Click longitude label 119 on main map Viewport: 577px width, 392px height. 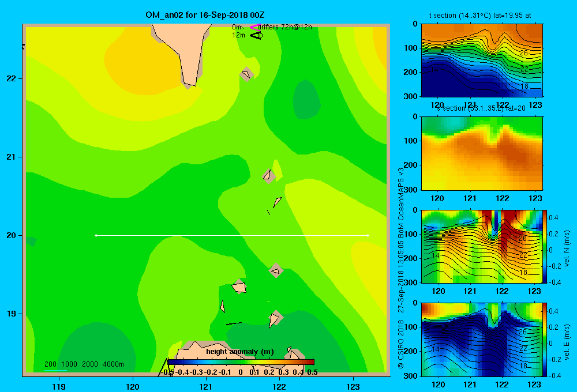coord(59,386)
